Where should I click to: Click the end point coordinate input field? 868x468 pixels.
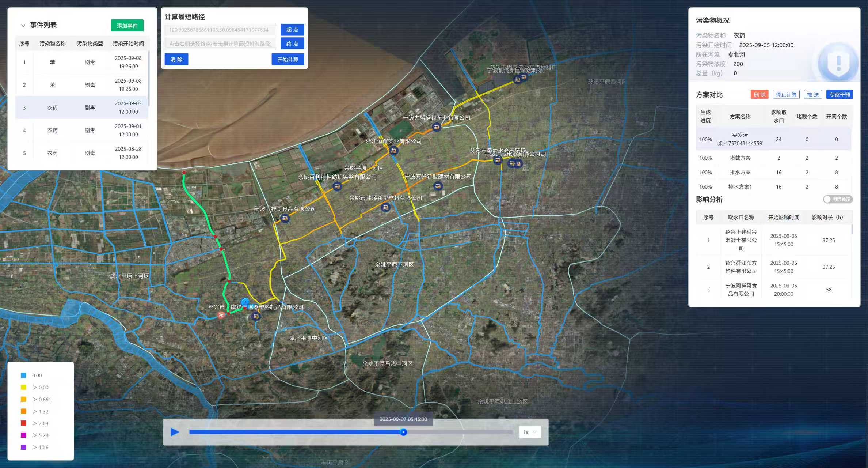coord(220,44)
